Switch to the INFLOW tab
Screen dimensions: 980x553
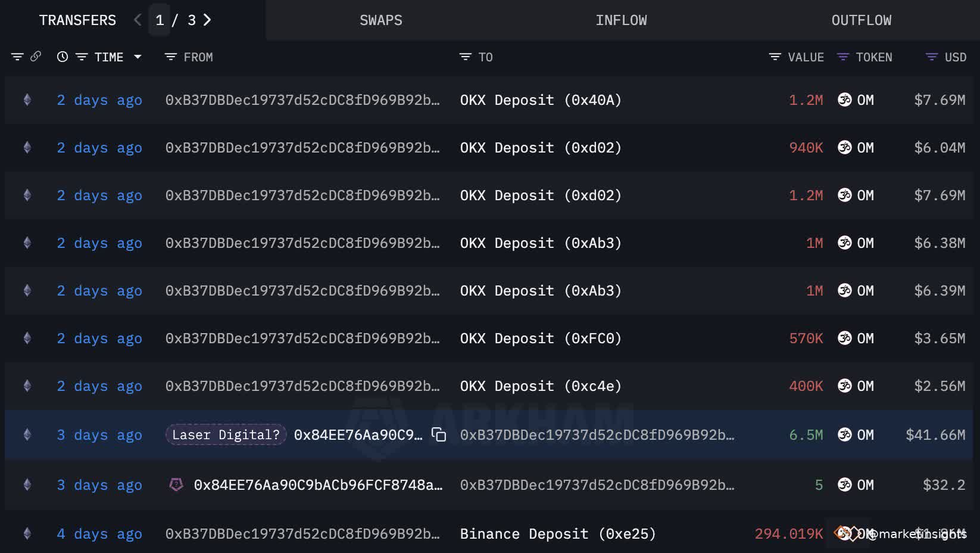coord(621,20)
